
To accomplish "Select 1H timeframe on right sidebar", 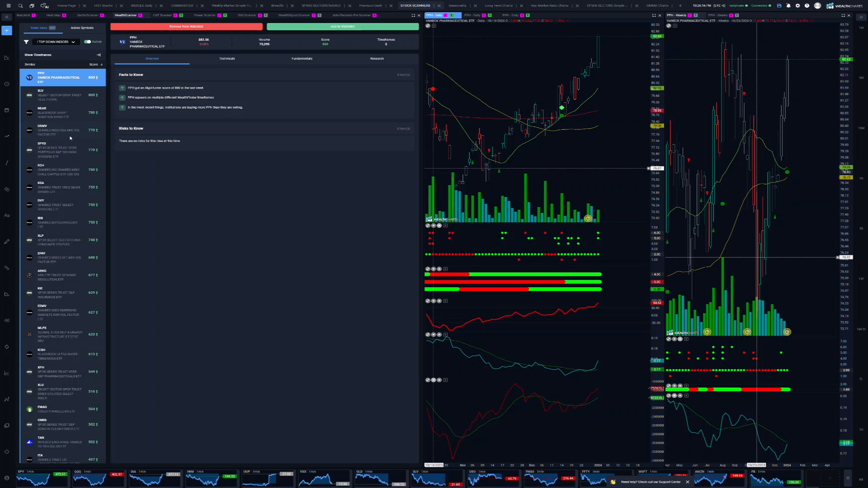I will pyautogui.click(x=861, y=178).
